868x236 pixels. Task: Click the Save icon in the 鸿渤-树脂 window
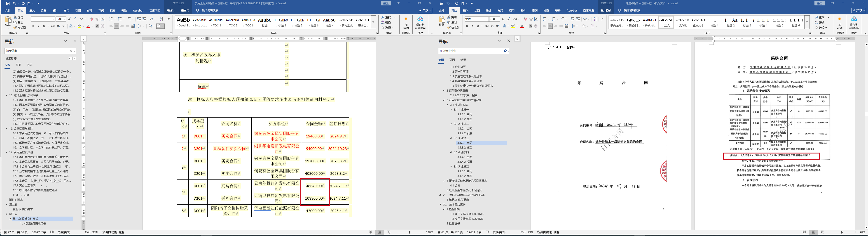pos(441,3)
